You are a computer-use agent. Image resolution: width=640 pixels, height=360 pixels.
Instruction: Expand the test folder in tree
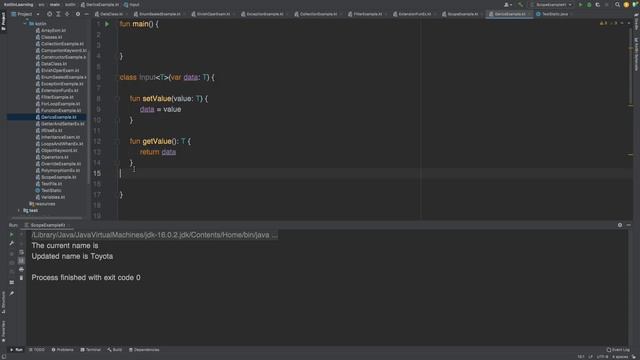tap(19, 210)
